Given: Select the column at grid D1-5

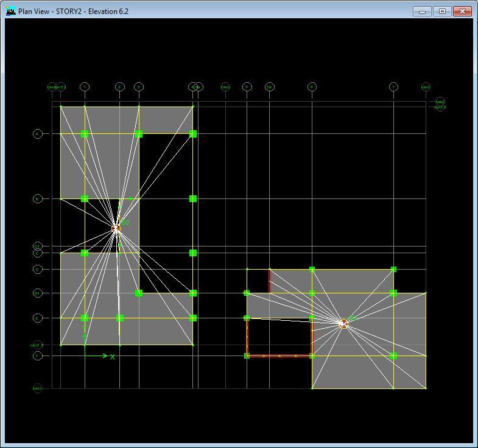Looking at the screenshot, I should pyautogui.click(x=247, y=293).
